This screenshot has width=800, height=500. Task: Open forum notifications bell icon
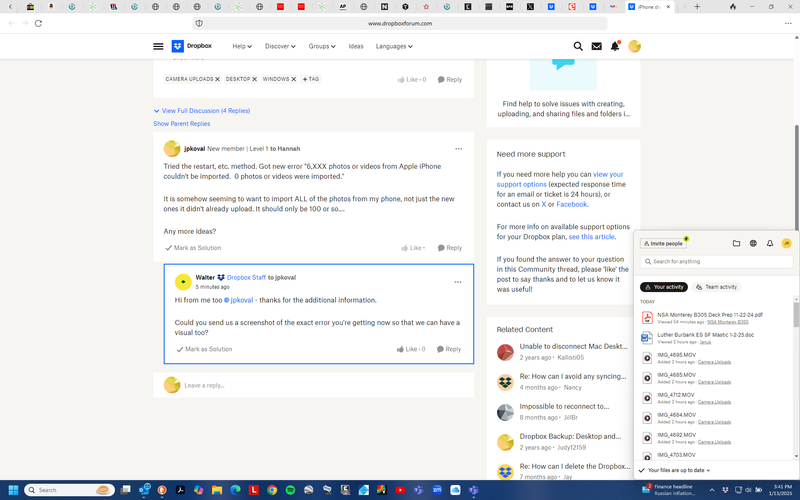point(615,46)
